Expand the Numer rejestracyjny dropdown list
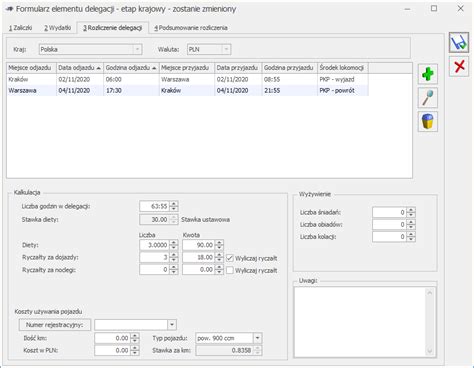 172,324
